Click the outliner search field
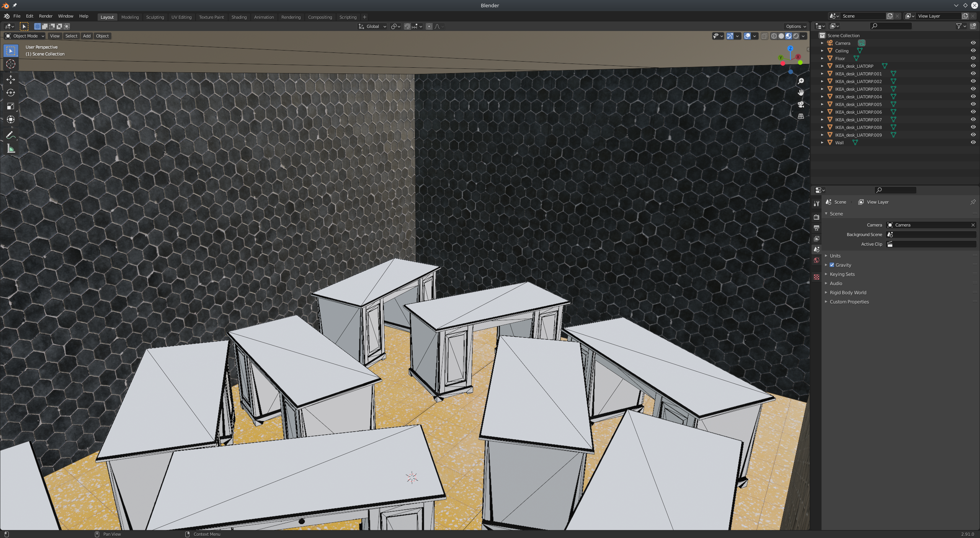 [x=891, y=26]
